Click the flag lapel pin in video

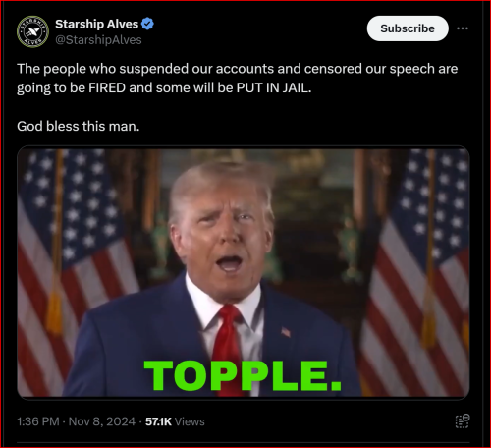click(x=286, y=332)
